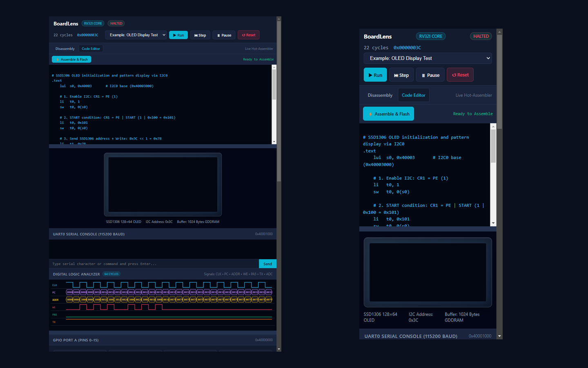The image size is (588, 368).
Task: Click the CLK signal label in the analyzer
Action: [55, 285]
